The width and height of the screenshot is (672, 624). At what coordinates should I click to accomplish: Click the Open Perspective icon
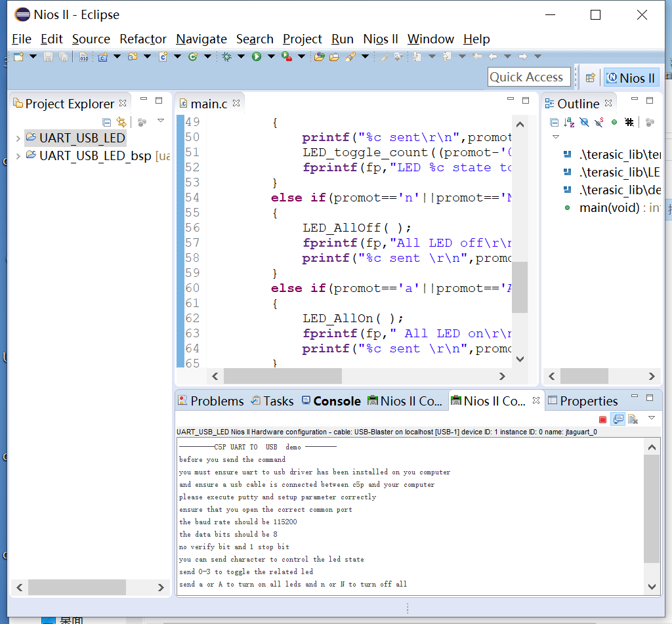pyautogui.click(x=591, y=77)
